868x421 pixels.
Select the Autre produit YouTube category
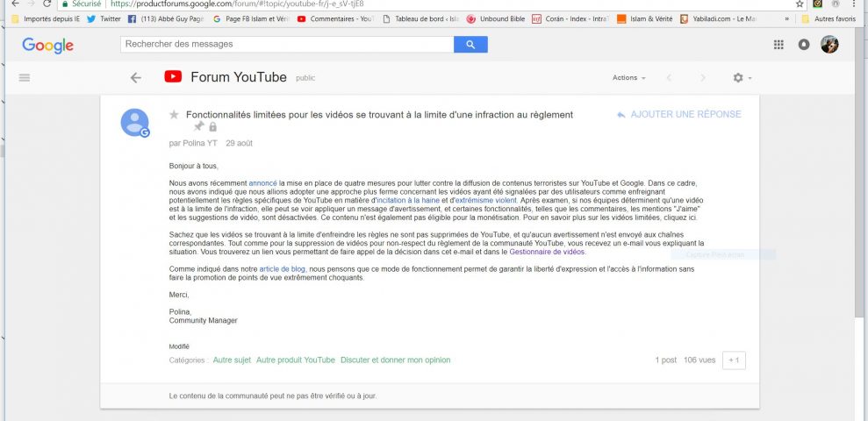296,360
